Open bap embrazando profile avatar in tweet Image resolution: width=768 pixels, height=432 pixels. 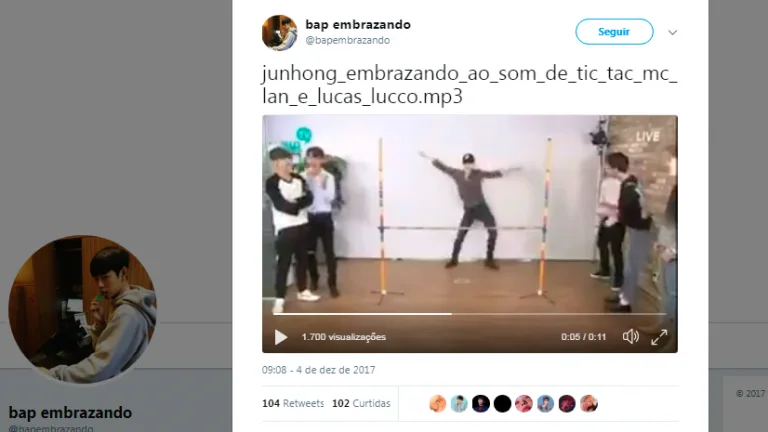pyautogui.click(x=280, y=33)
